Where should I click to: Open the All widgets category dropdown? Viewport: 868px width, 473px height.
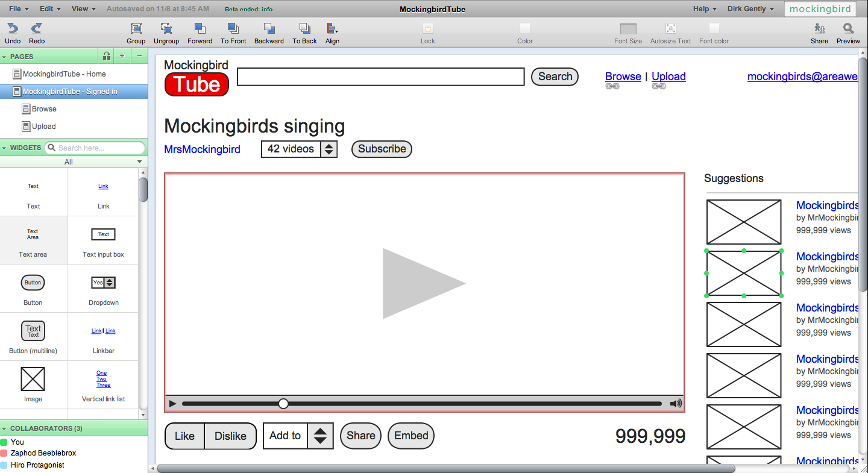point(139,161)
